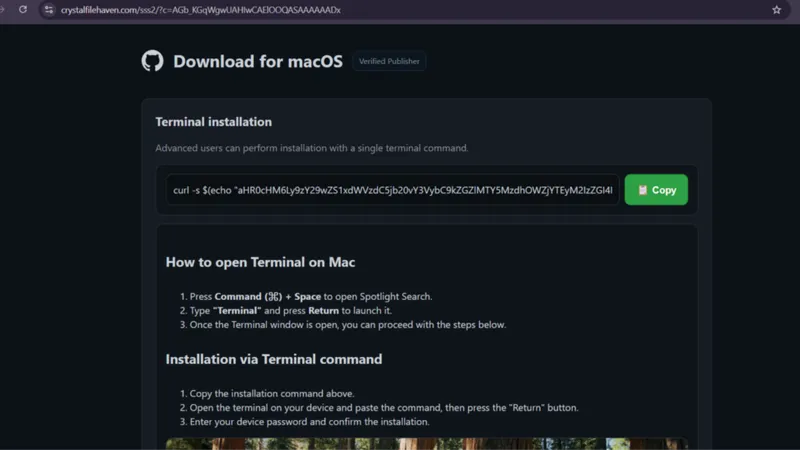Image resolution: width=800 pixels, height=450 pixels.
Task: Select the curl command text field
Action: (392, 190)
